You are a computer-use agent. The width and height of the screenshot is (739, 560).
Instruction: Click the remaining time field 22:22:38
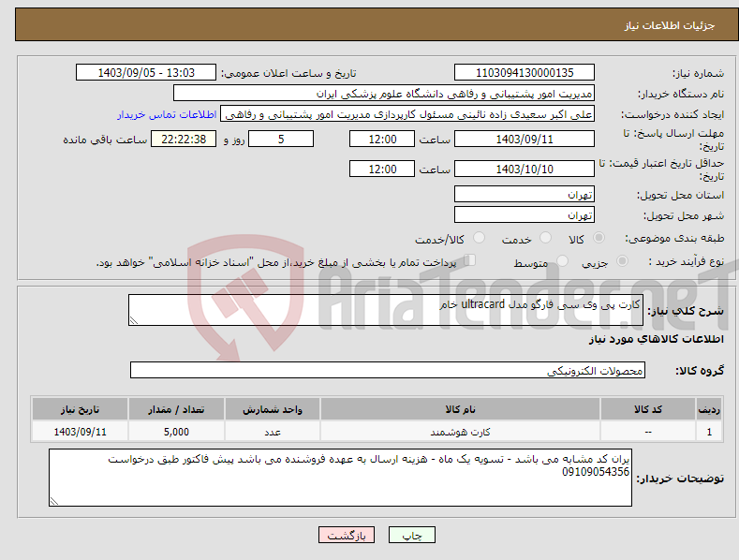184,139
